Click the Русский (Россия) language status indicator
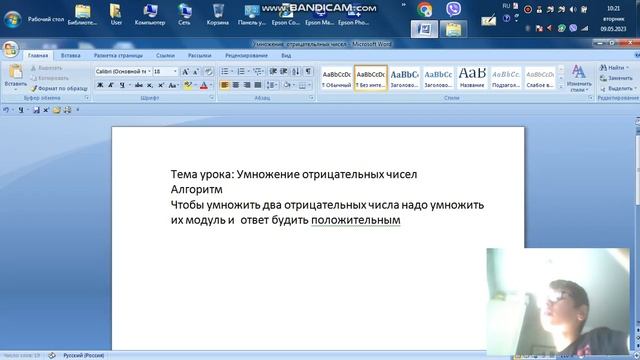Image resolution: width=640 pixels, height=360 pixels. click(84, 356)
